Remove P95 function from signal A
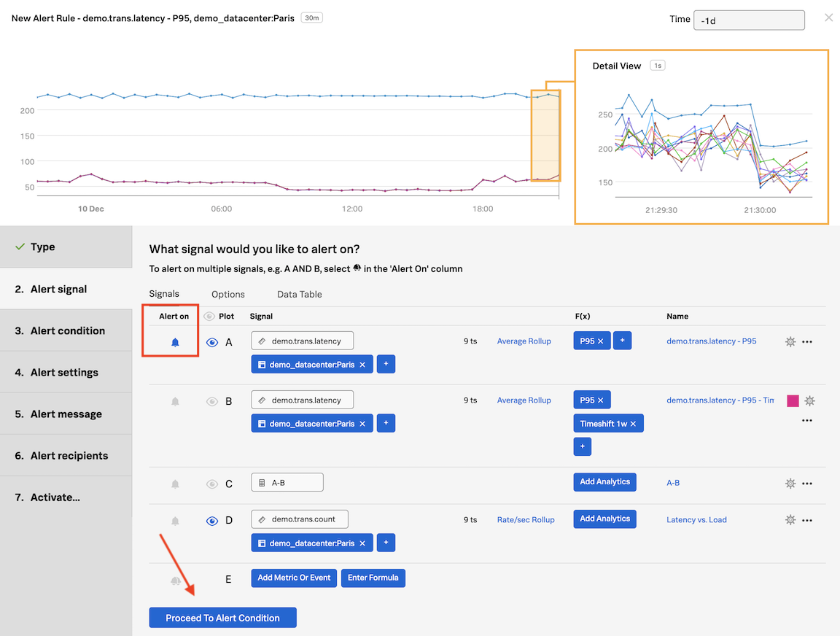The image size is (840, 636). (x=601, y=341)
